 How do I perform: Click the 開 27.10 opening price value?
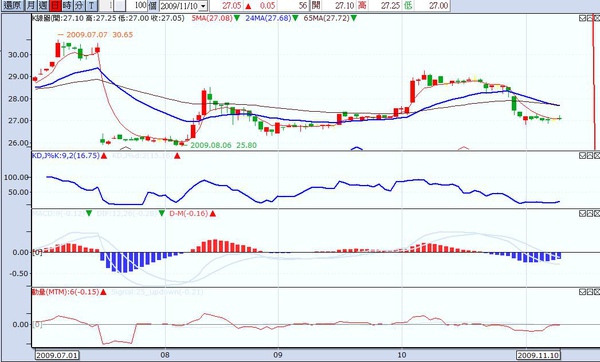(x=345, y=5)
